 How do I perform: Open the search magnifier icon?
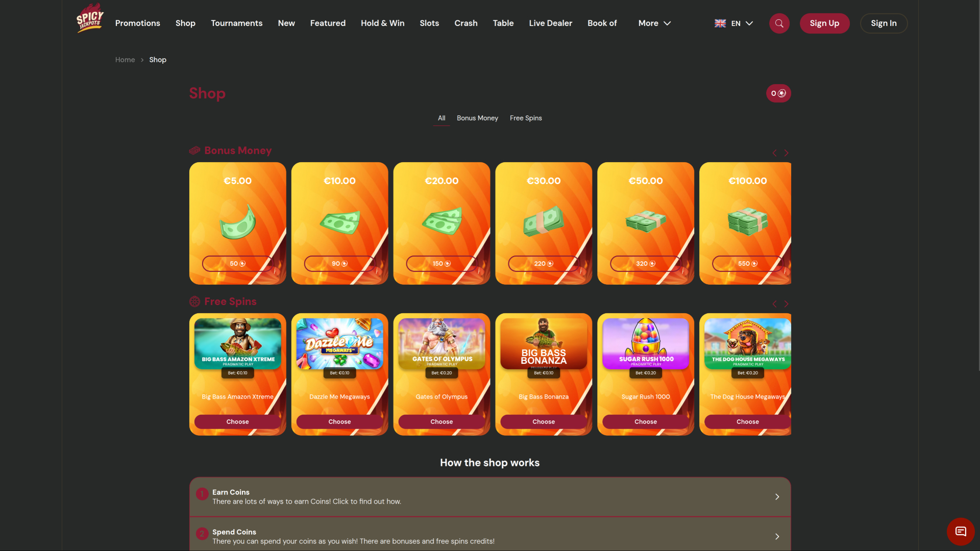coord(779,23)
